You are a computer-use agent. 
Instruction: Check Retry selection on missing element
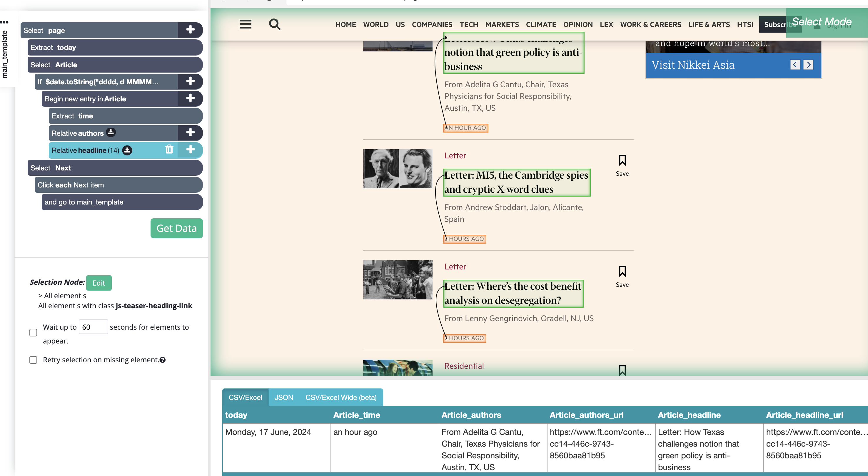coord(33,360)
